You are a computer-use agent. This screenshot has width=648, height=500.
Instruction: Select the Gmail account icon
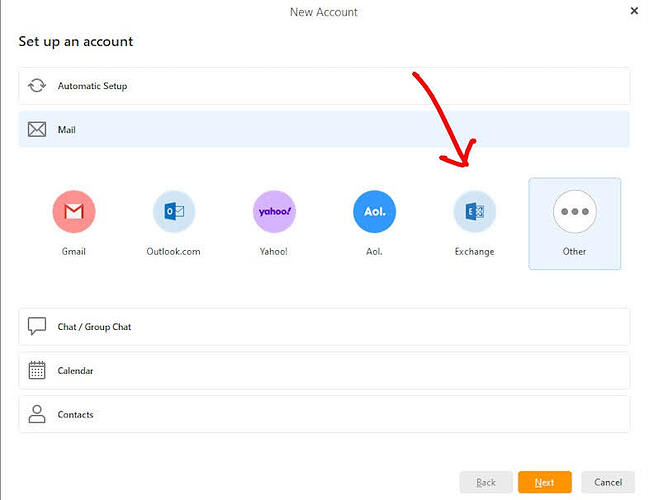coord(74,211)
